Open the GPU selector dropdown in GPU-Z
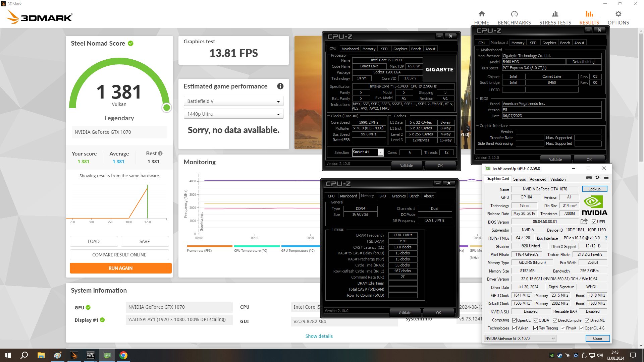 [x=520, y=338]
